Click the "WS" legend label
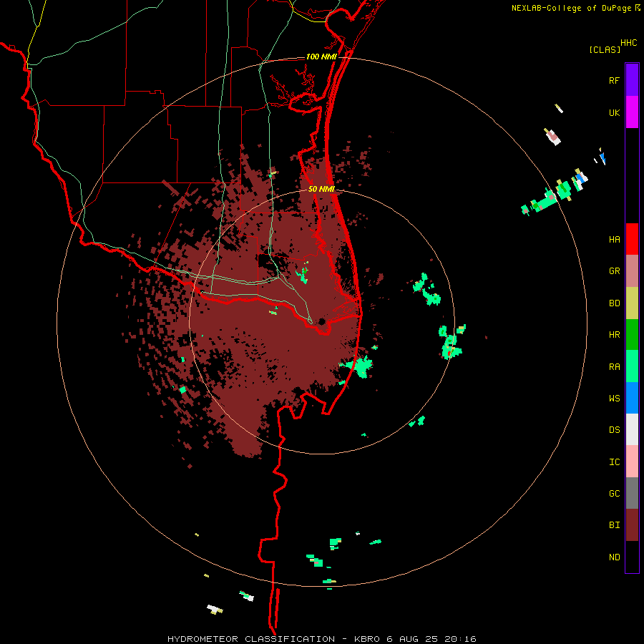The image size is (644, 644). point(615,398)
